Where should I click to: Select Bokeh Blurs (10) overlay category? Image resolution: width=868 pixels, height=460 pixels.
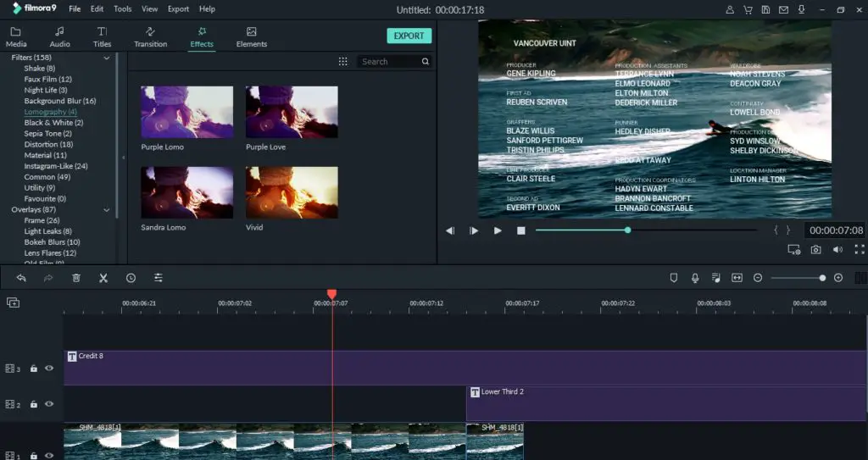point(52,242)
